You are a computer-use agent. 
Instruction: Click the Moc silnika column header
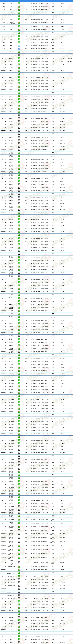44,1
